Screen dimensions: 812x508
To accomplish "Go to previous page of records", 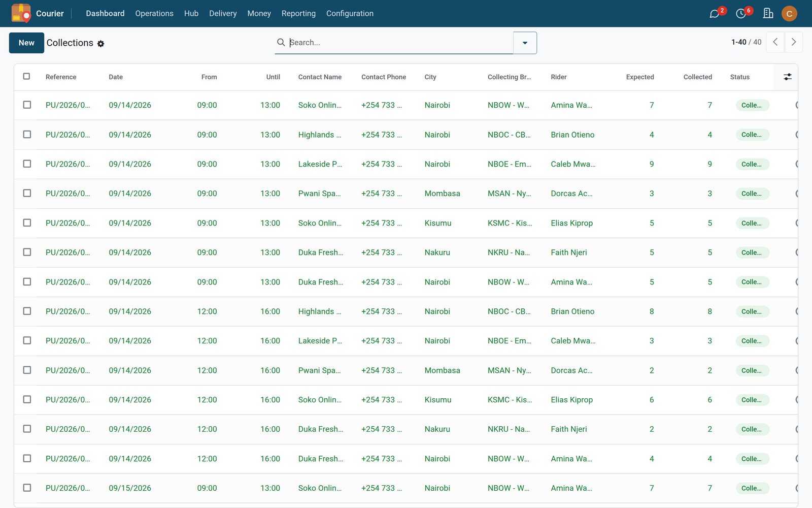I will pyautogui.click(x=775, y=42).
